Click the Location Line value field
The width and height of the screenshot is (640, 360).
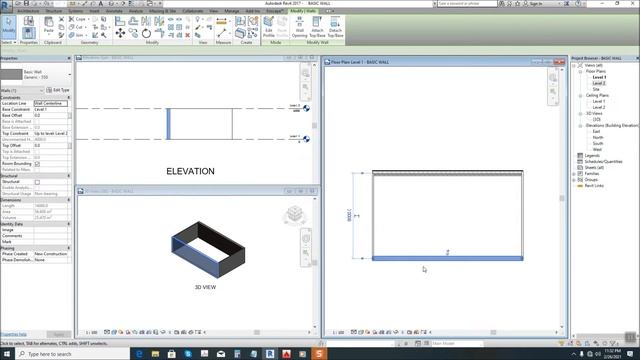pyautogui.click(x=50, y=104)
